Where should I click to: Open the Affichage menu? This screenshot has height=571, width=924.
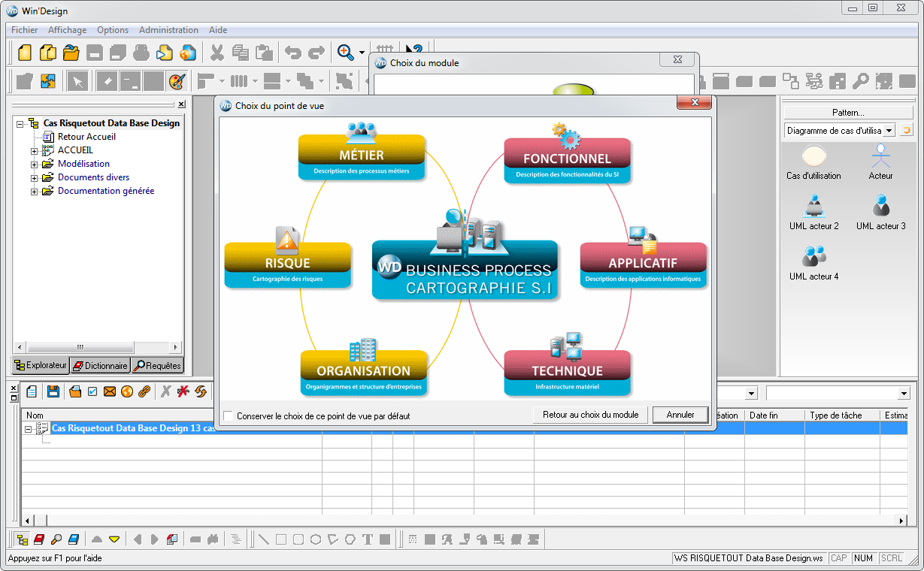tap(67, 30)
